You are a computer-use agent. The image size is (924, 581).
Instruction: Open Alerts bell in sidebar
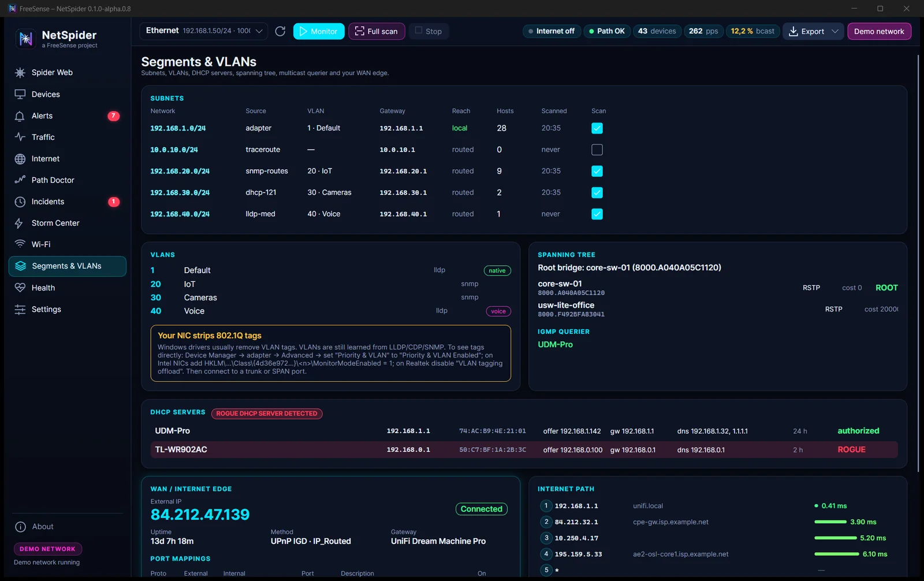67,116
